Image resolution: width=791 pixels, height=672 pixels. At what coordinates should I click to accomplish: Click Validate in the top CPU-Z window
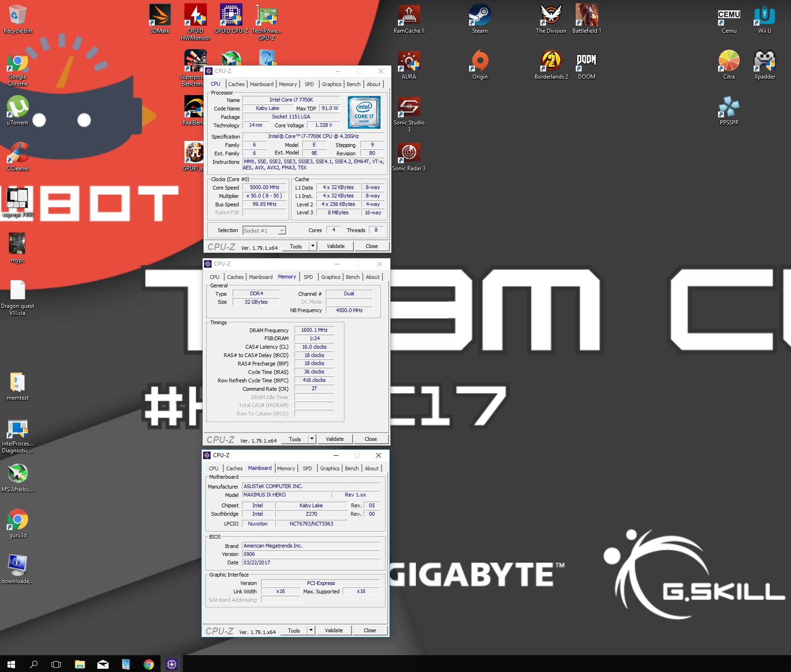[x=336, y=246]
